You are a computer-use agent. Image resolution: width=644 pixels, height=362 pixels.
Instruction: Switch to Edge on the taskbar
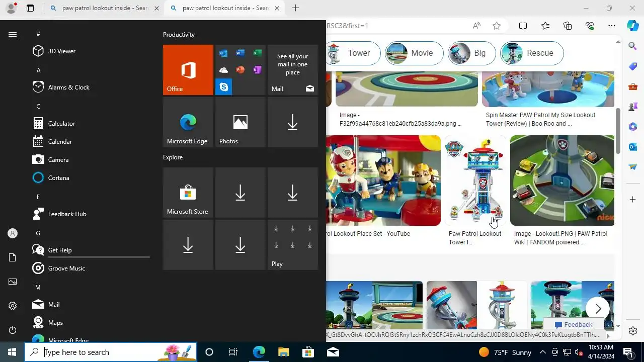coord(259,352)
